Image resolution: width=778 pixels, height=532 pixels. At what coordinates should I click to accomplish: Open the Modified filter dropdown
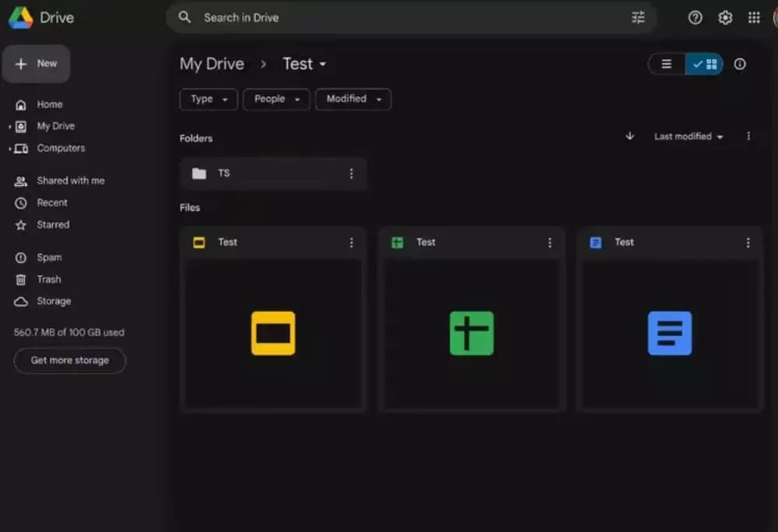pos(353,99)
